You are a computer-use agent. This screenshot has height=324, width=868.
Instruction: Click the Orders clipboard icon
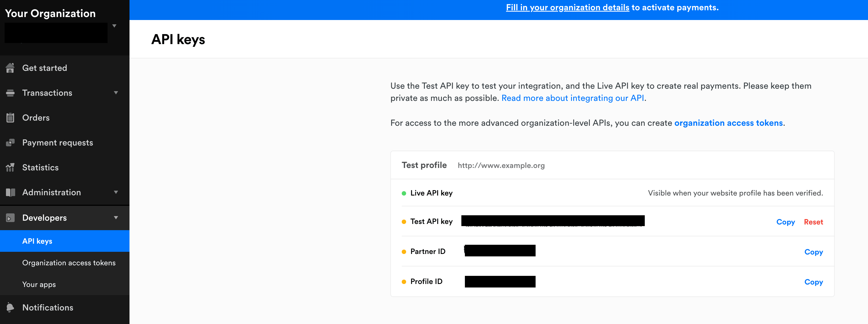point(10,118)
